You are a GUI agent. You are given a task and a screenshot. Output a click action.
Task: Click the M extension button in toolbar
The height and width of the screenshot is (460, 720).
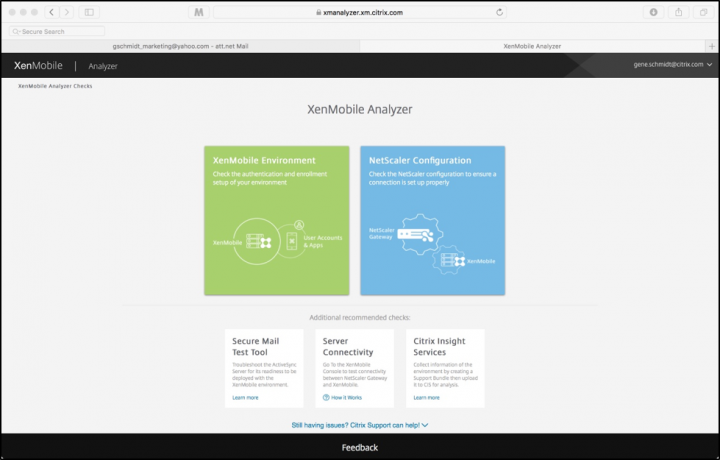tap(199, 12)
